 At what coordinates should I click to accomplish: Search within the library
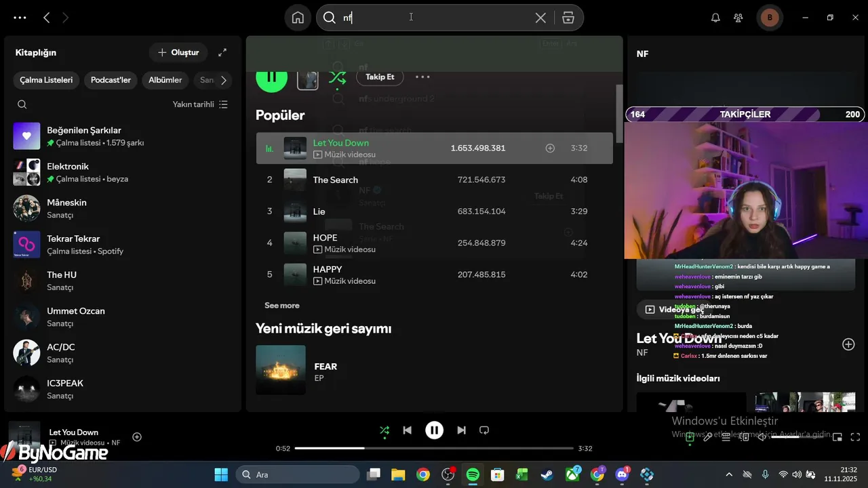coord(22,104)
